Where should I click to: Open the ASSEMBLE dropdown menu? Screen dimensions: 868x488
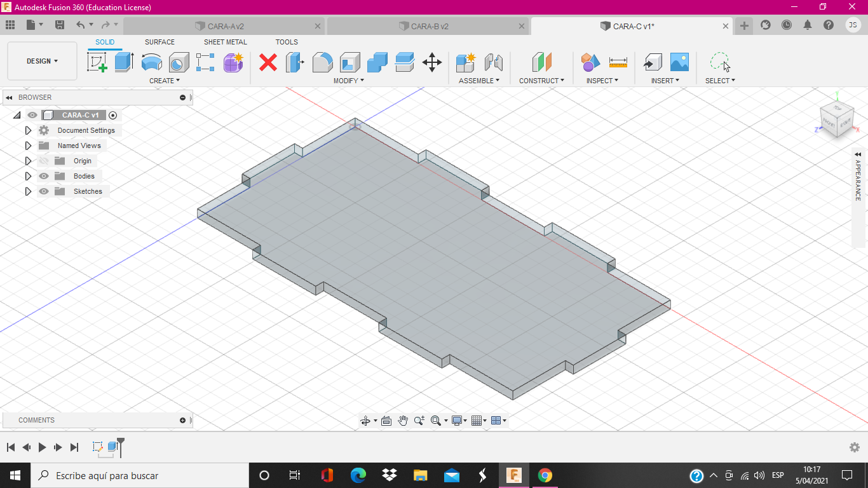pos(479,81)
